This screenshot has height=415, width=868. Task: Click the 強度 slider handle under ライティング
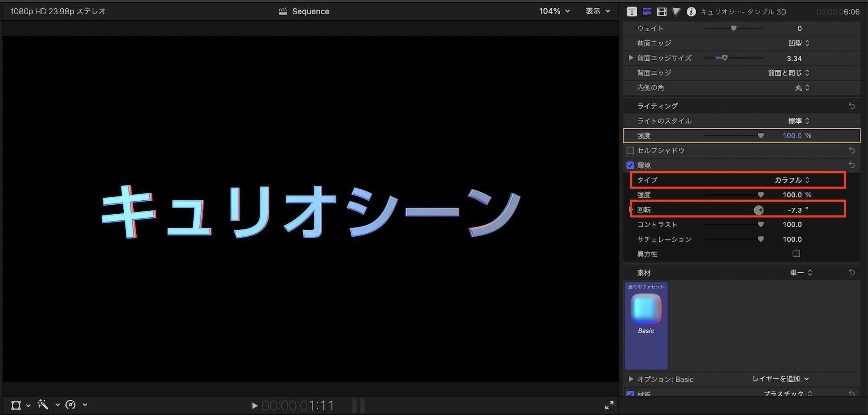760,136
